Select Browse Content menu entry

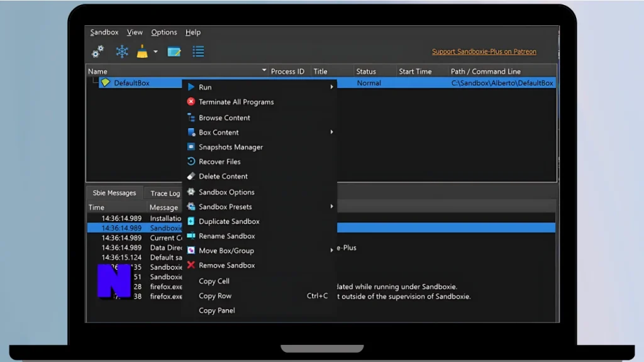(x=259, y=118)
